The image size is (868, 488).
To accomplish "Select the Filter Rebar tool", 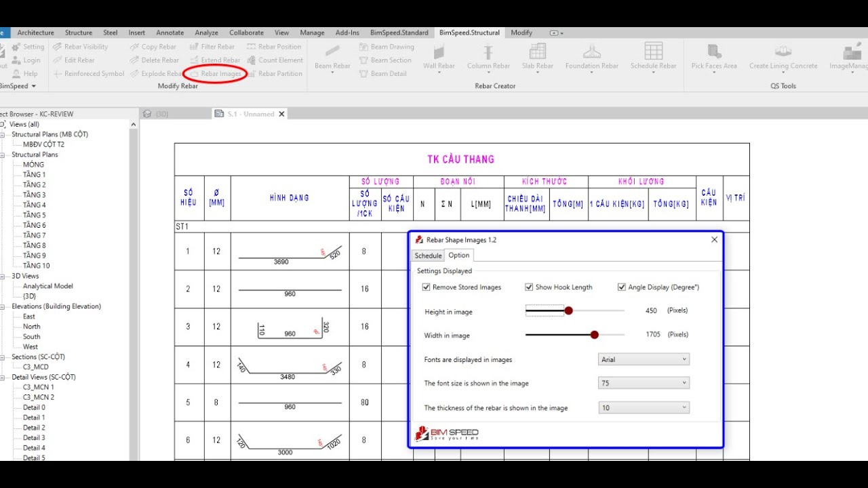I will (x=212, y=47).
